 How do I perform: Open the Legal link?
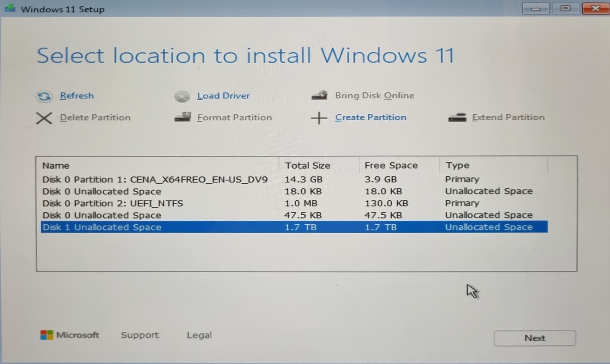tap(199, 335)
